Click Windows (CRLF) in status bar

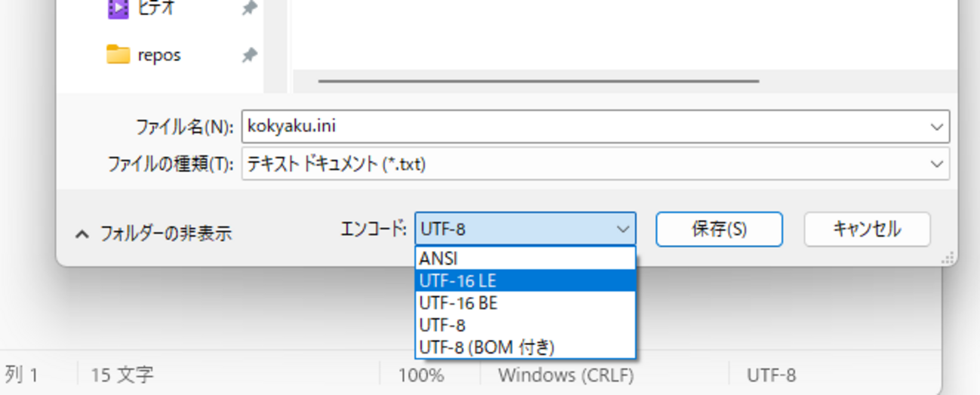point(565,375)
